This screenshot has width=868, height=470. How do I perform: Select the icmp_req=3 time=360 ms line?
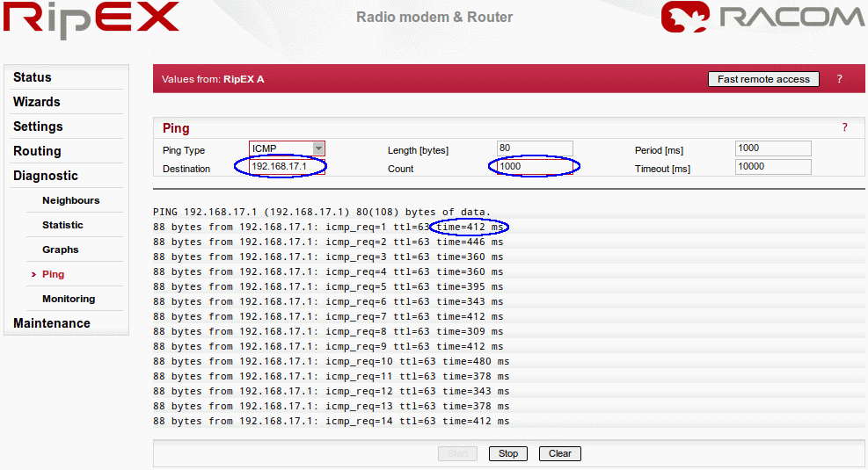(x=328, y=257)
